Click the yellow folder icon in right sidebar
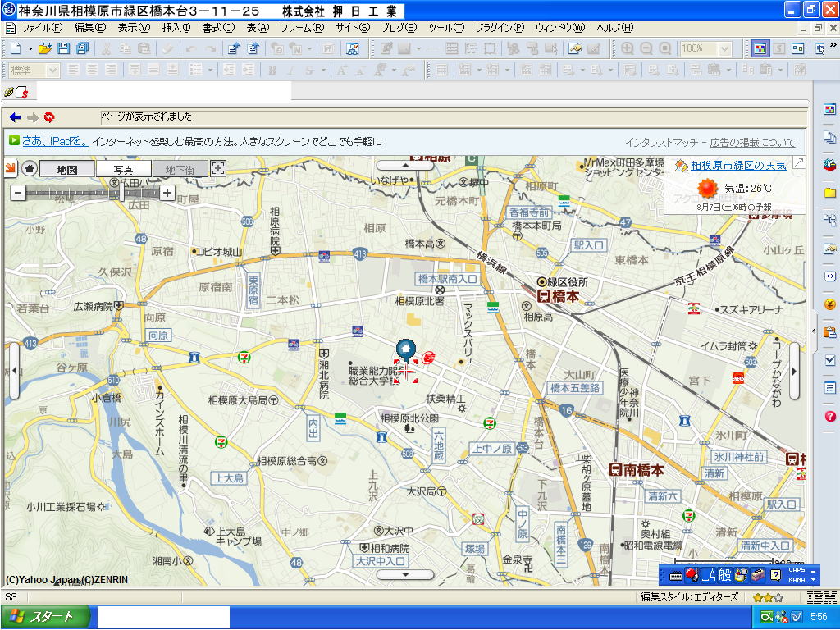The image size is (840, 630). pyautogui.click(x=830, y=192)
